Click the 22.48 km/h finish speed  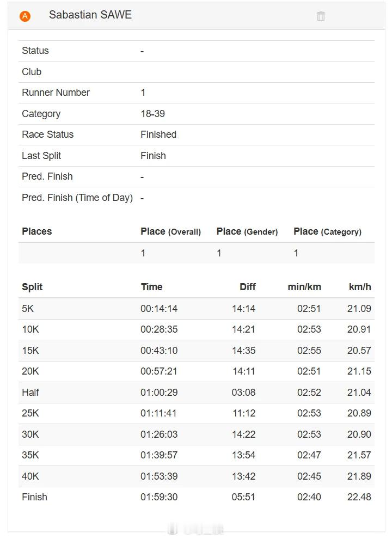click(359, 497)
